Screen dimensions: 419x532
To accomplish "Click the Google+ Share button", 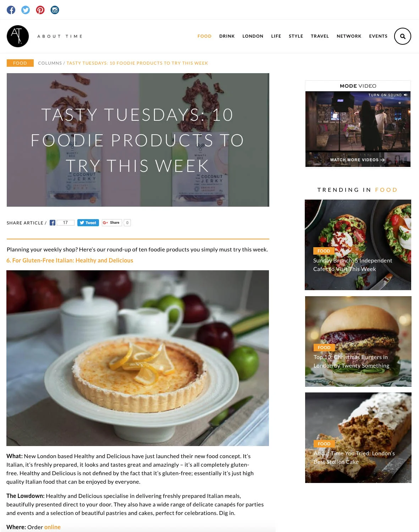I will click(x=112, y=223).
